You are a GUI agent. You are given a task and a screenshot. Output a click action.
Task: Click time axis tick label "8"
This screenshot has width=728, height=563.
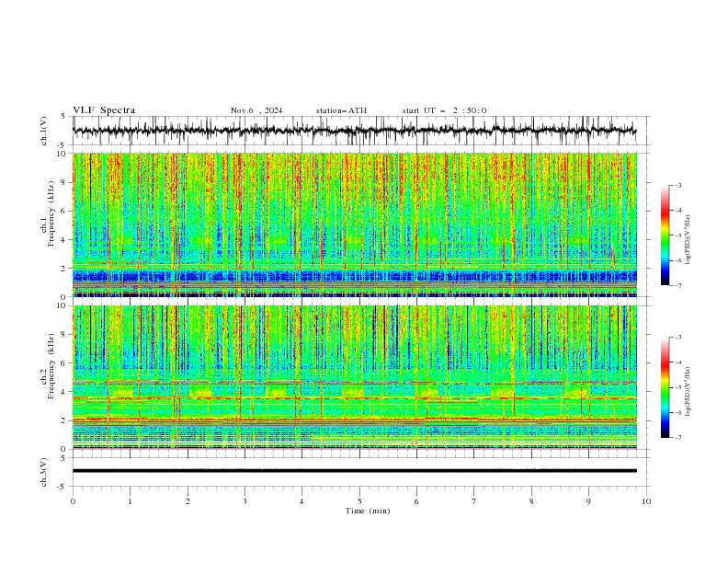point(531,501)
